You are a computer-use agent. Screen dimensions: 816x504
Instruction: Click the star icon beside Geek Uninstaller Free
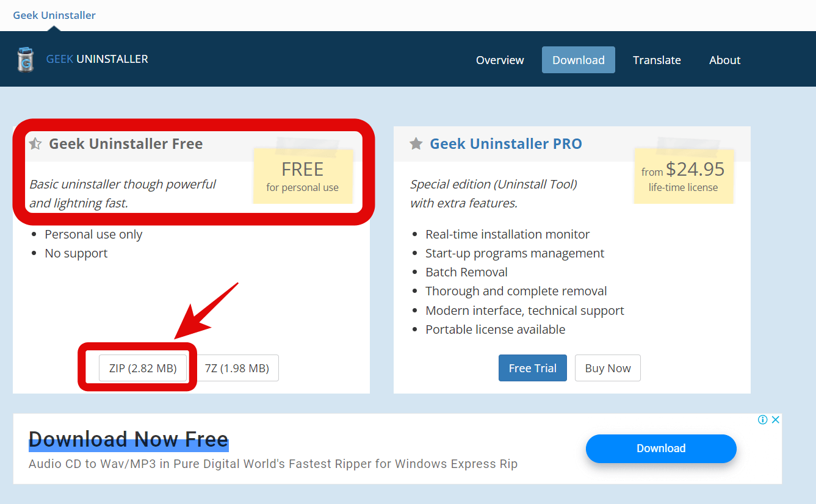[x=35, y=144]
